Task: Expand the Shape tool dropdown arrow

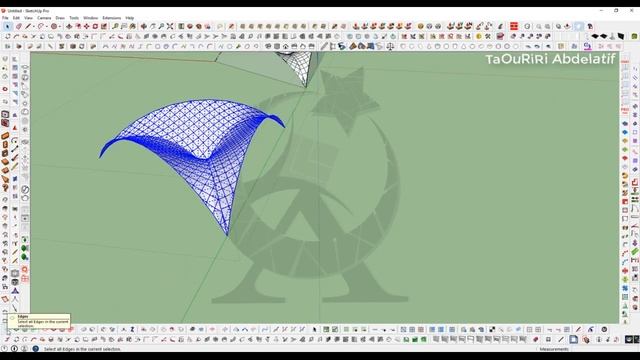Action: coord(59,27)
